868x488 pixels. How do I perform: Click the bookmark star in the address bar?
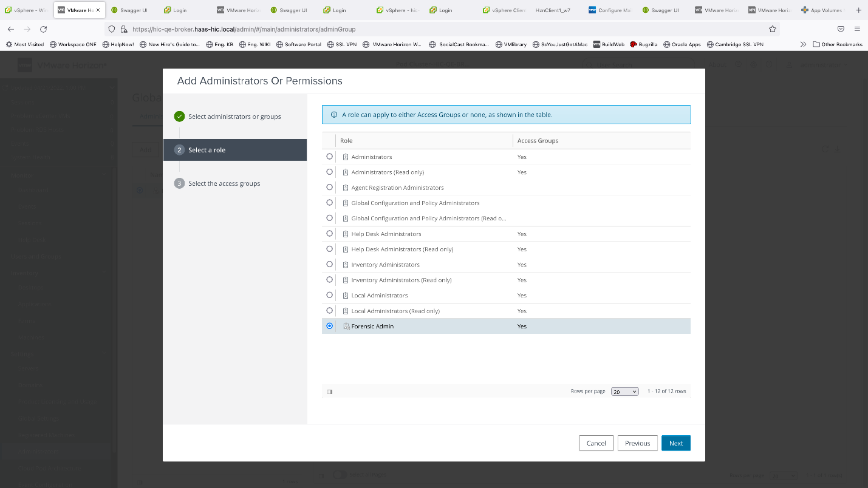coord(772,29)
